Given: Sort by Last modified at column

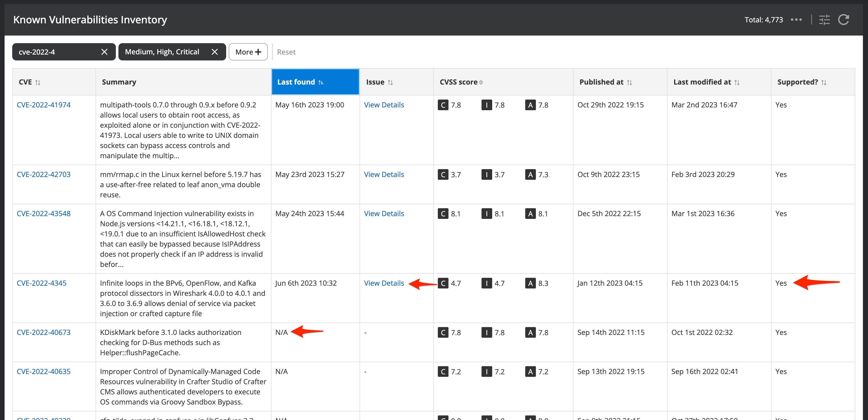Looking at the screenshot, I should point(737,83).
